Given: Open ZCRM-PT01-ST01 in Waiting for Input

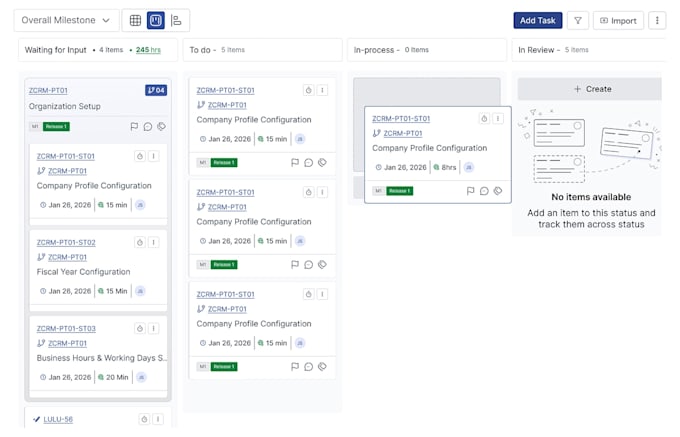Looking at the screenshot, I should (65, 156).
